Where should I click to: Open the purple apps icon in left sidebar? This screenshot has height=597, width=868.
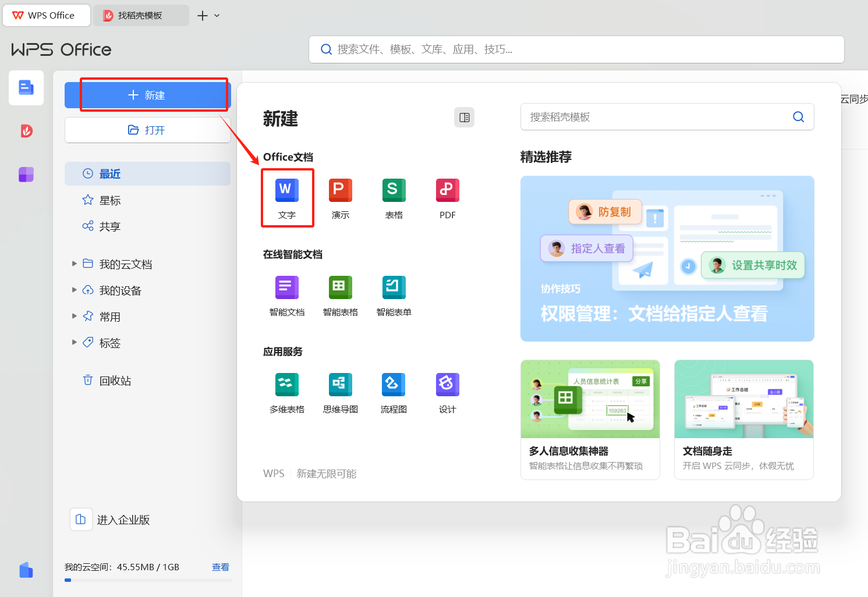point(26,175)
